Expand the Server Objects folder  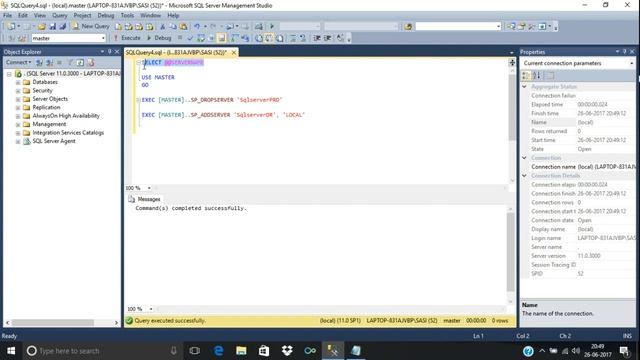pyautogui.click(x=18, y=99)
